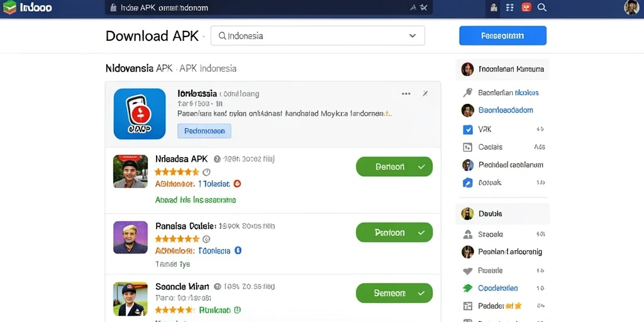Close the featured Indonesia app card
The image size is (644, 322).
(x=426, y=94)
